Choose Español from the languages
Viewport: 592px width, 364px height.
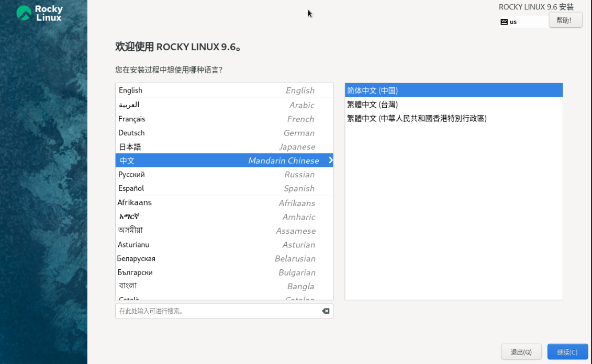[x=224, y=188]
